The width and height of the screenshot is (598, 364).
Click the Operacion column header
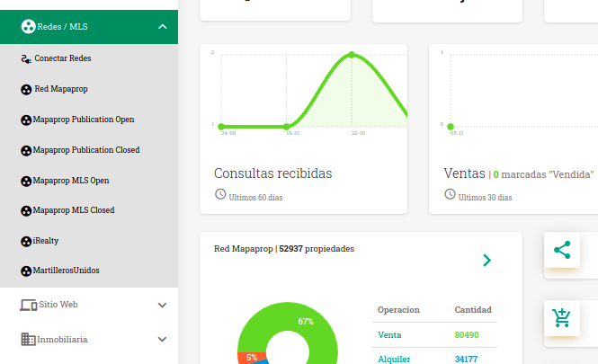[398, 310]
